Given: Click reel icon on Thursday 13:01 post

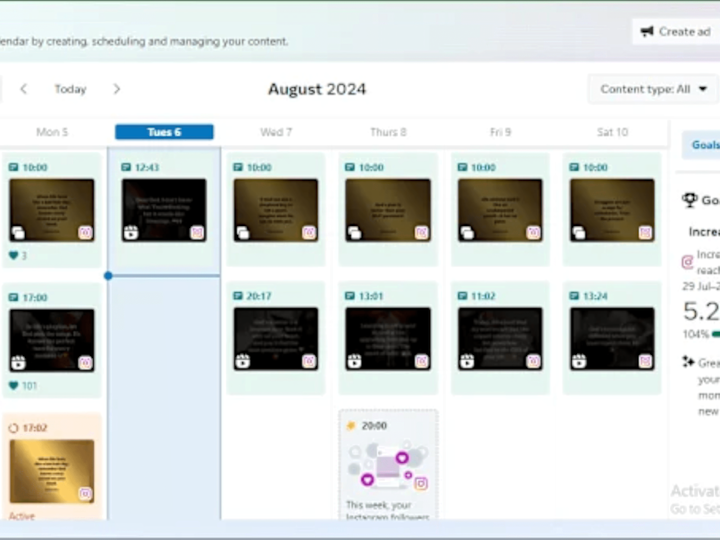Looking at the screenshot, I should coord(354,361).
